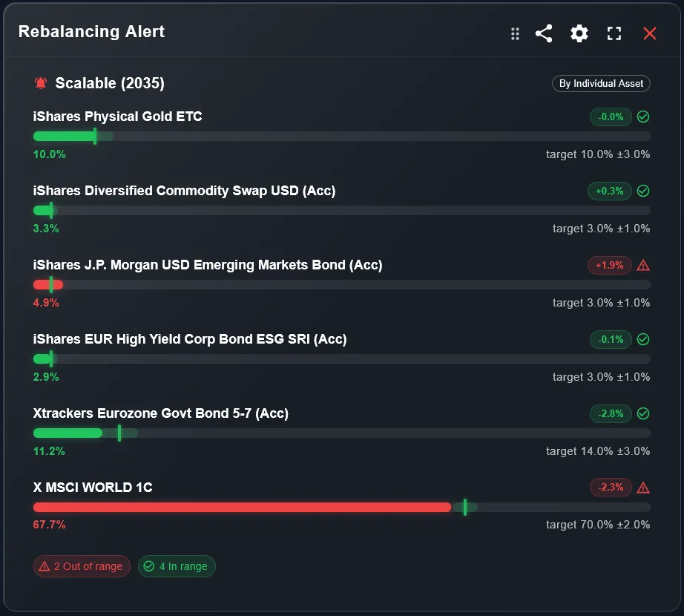This screenshot has height=616, width=684.
Task: Click the checkmark beside Diversified Commodity Swap
Action: pos(642,191)
